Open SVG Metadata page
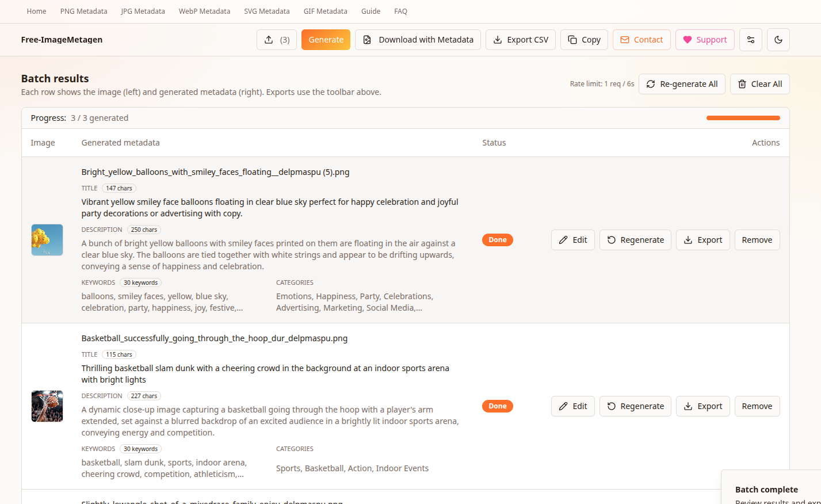The width and height of the screenshot is (821, 504). click(266, 12)
